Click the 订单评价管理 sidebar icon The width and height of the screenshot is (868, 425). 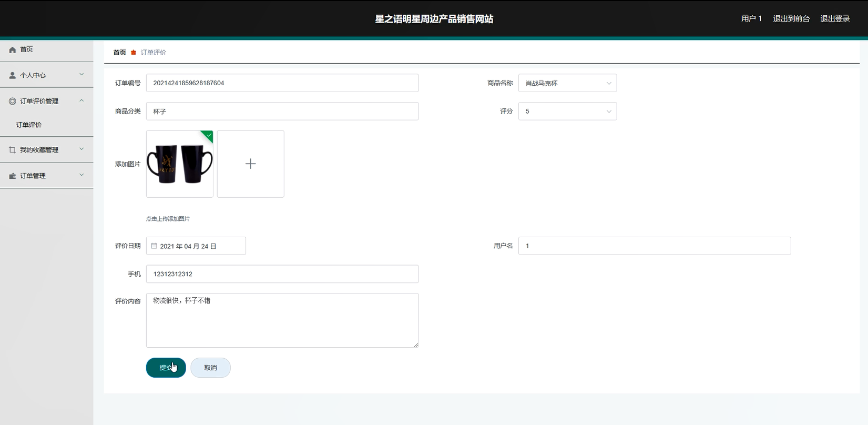tap(13, 101)
